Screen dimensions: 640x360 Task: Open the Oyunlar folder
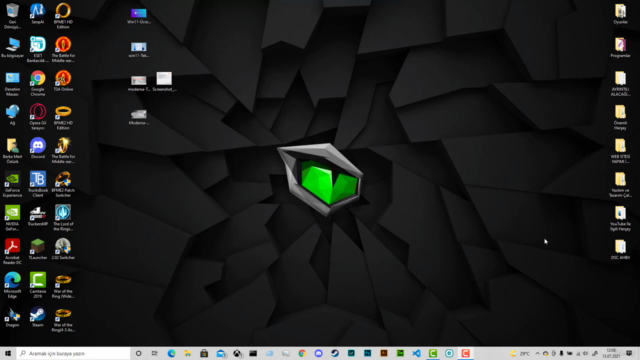coord(620,14)
